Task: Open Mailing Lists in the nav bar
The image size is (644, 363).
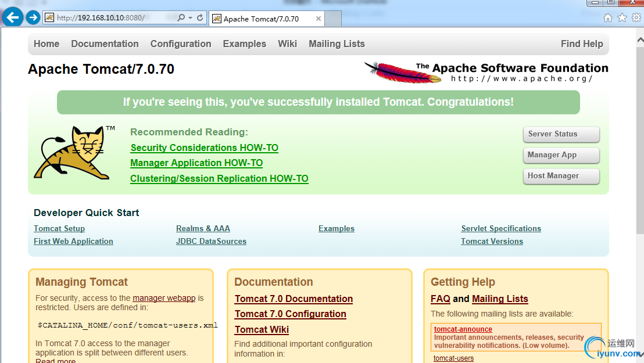Action: coord(337,44)
